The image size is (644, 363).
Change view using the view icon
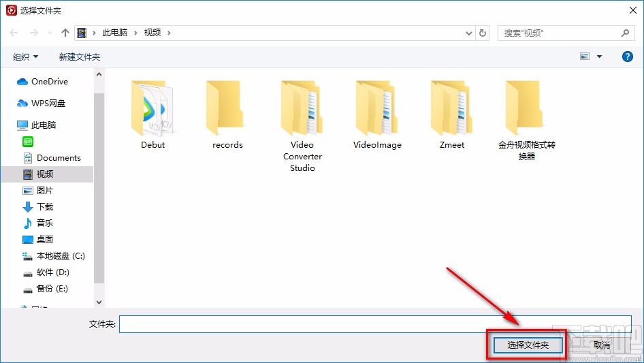pyautogui.click(x=585, y=57)
